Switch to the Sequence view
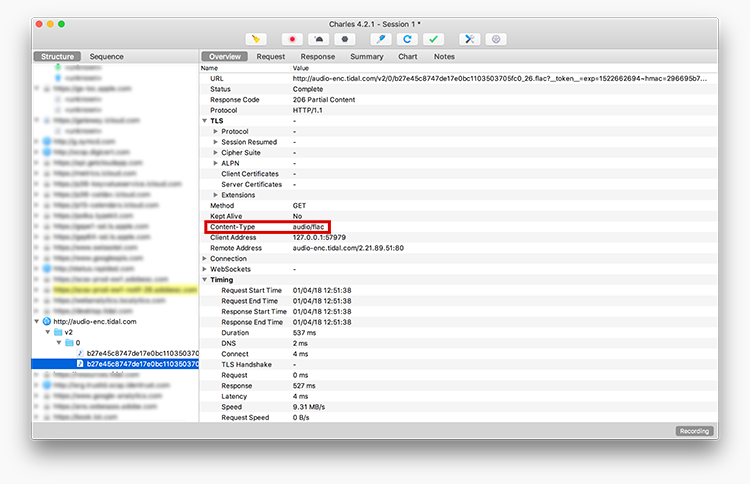 tap(107, 56)
